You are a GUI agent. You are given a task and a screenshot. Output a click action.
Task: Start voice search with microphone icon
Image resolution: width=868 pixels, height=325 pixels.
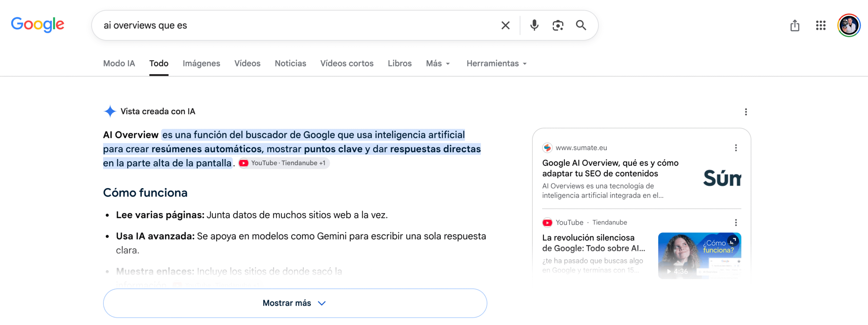pyautogui.click(x=534, y=25)
